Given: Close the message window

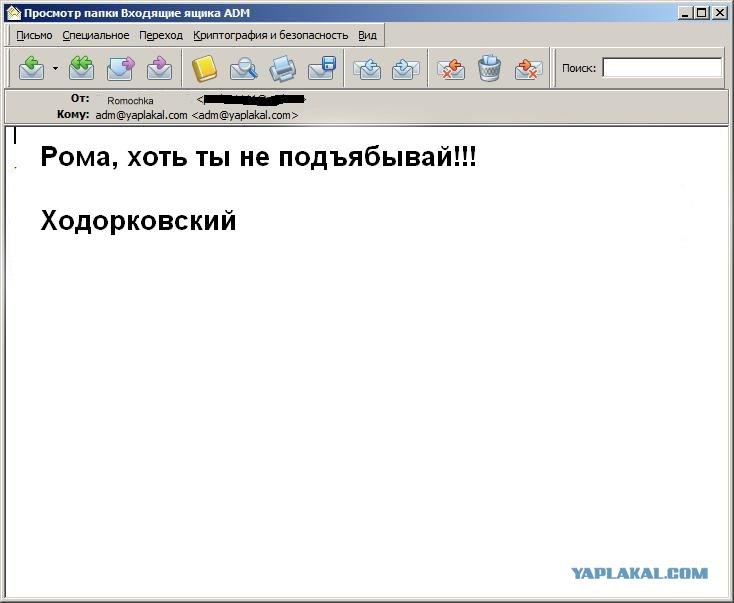Looking at the screenshot, I should click(x=719, y=13).
